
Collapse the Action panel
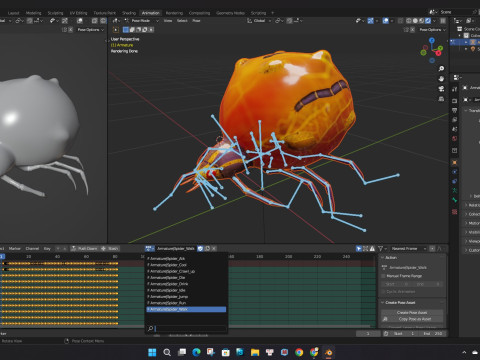point(383,258)
